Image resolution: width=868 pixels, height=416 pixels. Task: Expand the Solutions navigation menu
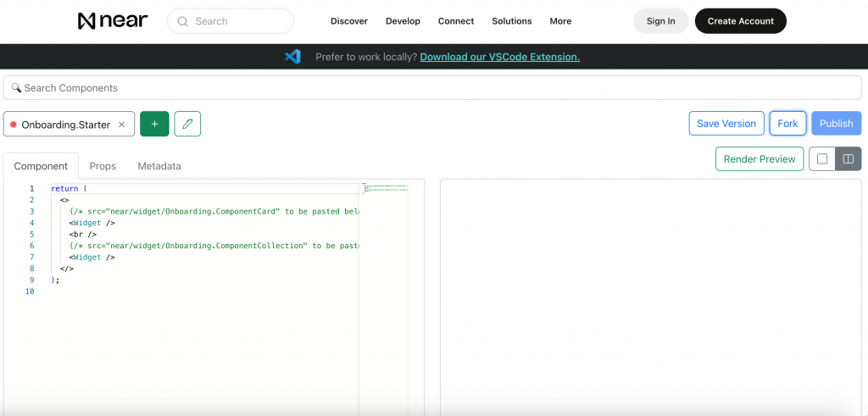point(512,21)
